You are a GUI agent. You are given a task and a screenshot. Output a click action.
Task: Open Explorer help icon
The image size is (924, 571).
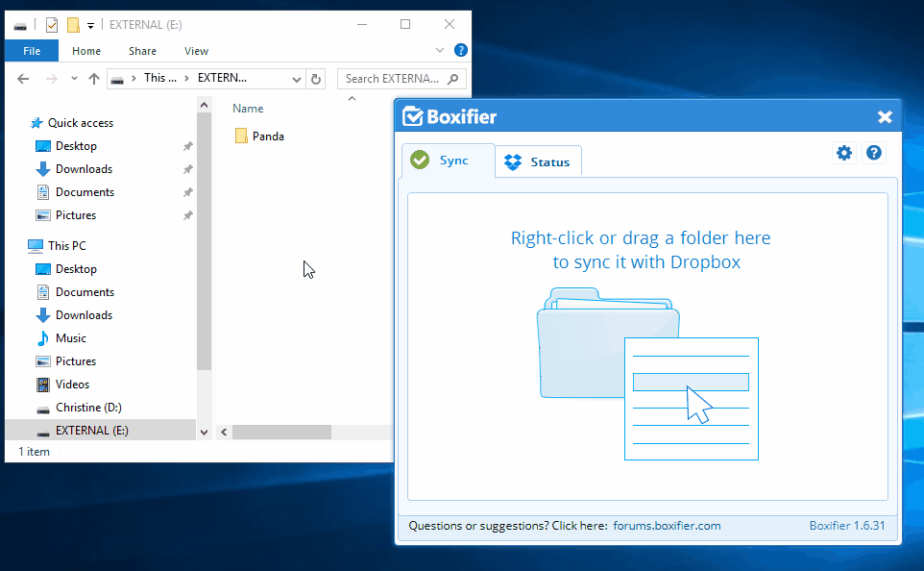(x=461, y=50)
